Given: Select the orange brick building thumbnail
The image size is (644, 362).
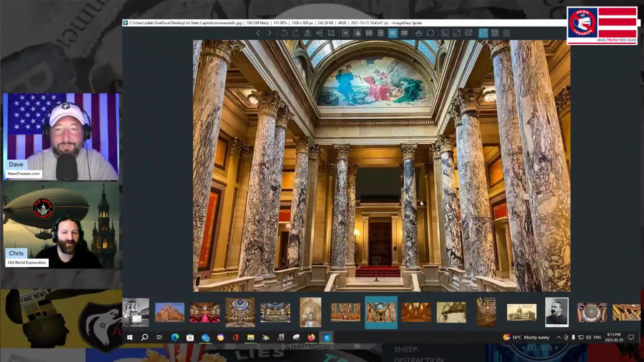Looking at the screenshot, I should [x=170, y=312].
